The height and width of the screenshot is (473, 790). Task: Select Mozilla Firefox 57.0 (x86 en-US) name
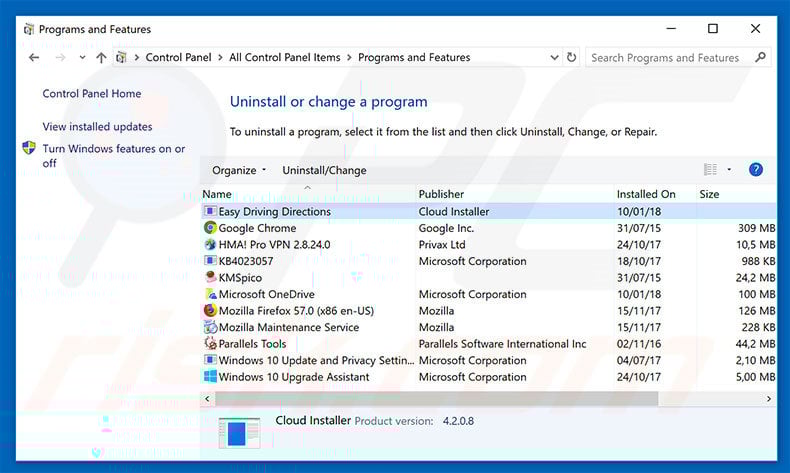click(296, 311)
